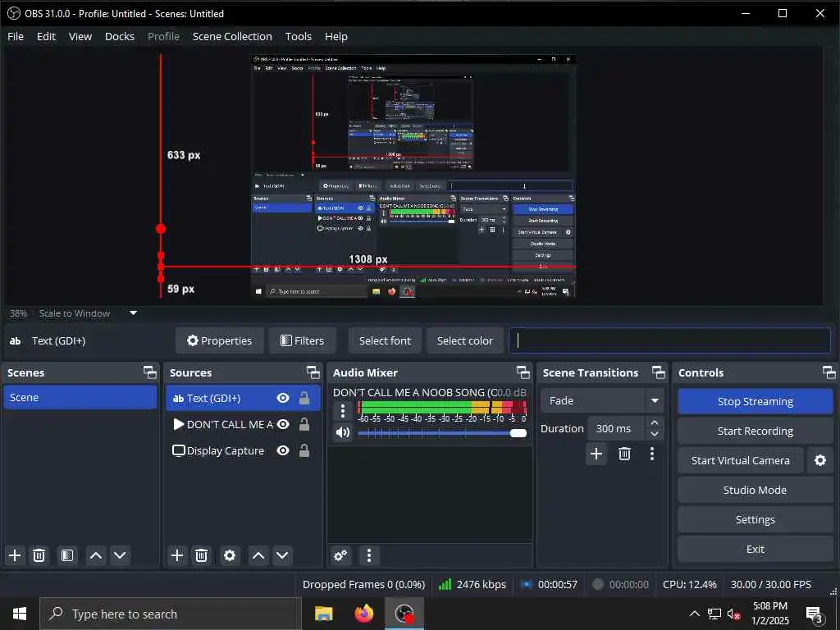Screen dimensions: 840x630
Task: Add a scene transition with plus icon
Action: [596, 454]
